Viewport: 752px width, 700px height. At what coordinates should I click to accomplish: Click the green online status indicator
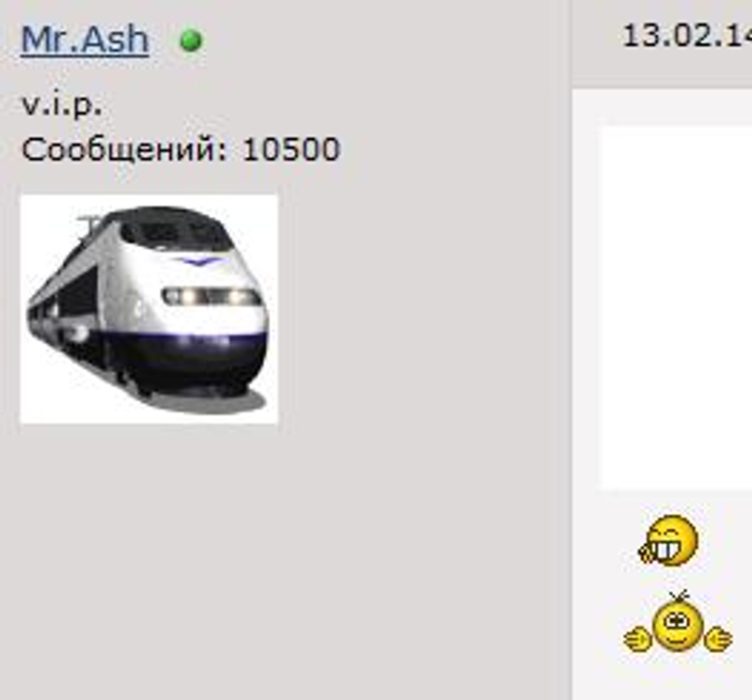tap(191, 40)
